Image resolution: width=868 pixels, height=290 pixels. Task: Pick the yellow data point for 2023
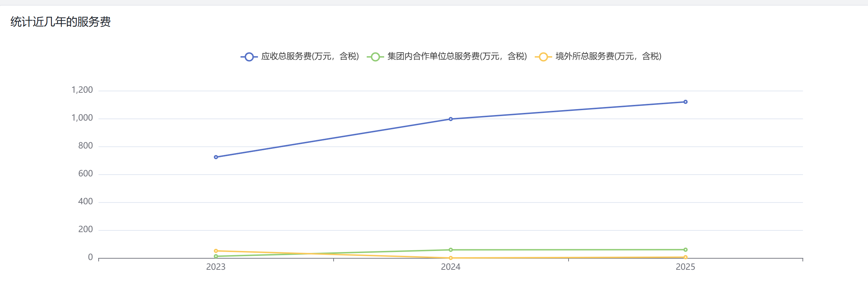(216, 251)
